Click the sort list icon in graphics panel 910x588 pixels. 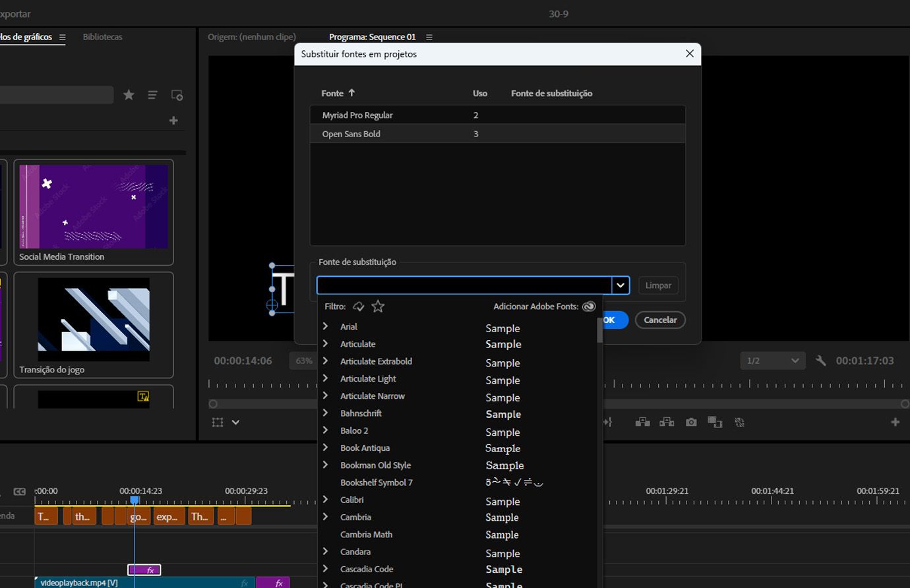coord(152,96)
